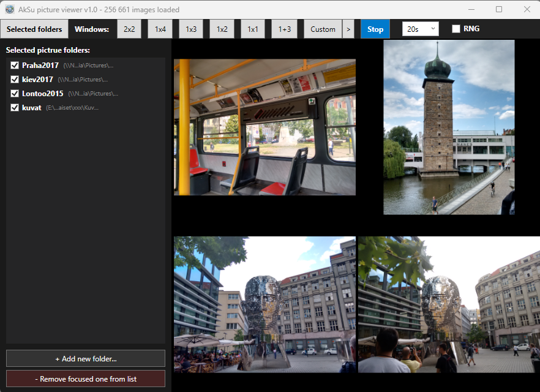
Task: Open the Custom layout option
Action: point(323,29)
